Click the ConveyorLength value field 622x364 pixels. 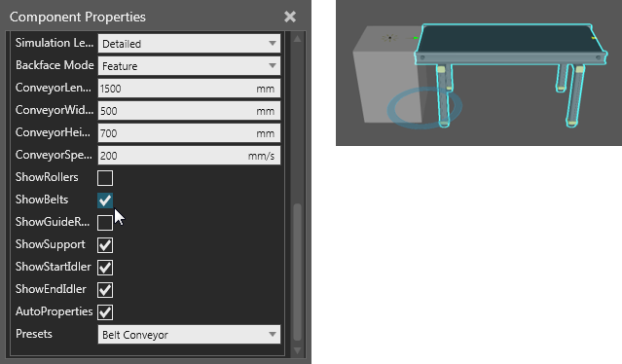tap(189, 88)
